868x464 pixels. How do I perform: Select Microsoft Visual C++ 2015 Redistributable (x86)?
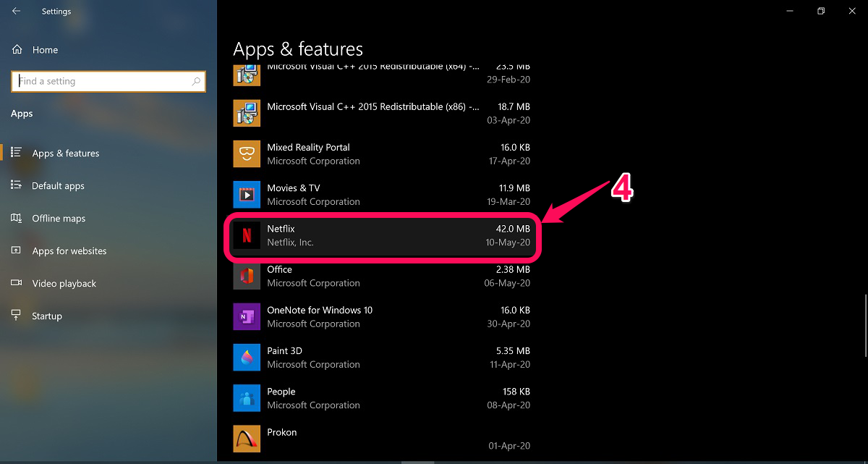(x=373, y=106)
